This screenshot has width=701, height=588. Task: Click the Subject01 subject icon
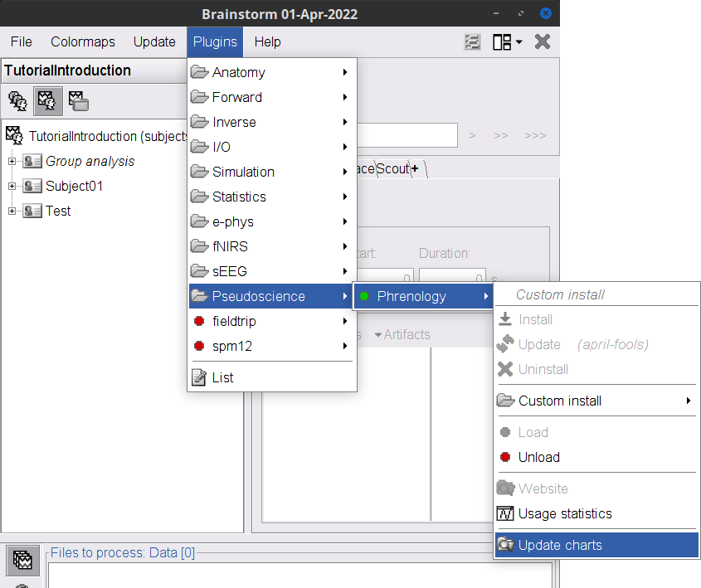32,186
